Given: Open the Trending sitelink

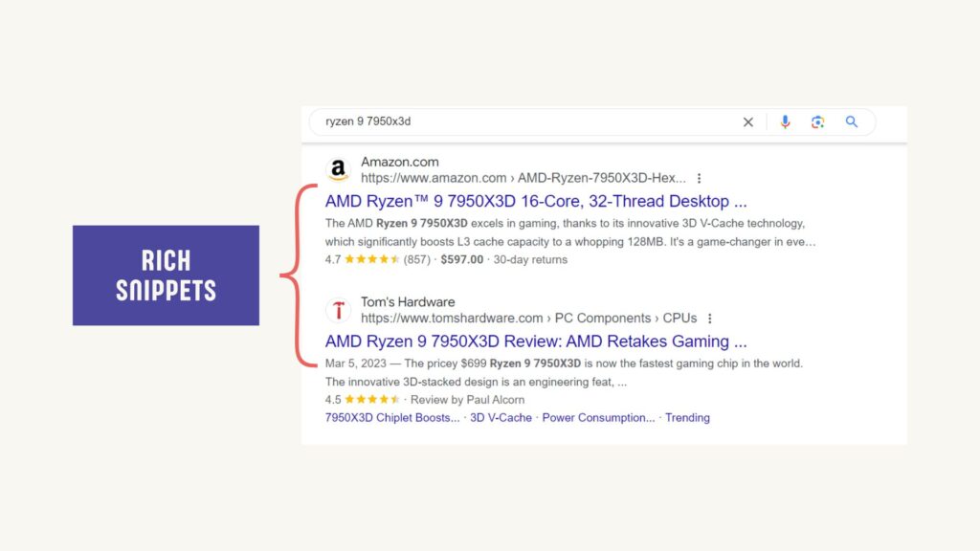Looking at the screenshot, I should coord(687,418).
